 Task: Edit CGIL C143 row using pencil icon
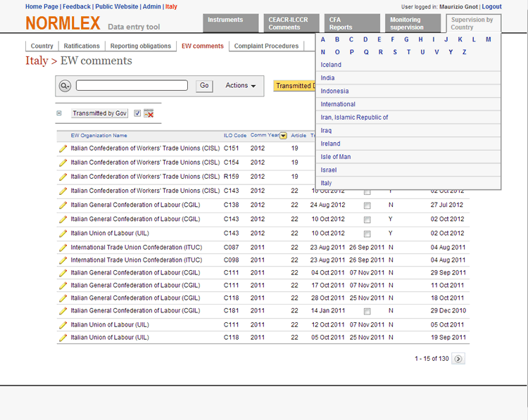(x=63, y=219)
